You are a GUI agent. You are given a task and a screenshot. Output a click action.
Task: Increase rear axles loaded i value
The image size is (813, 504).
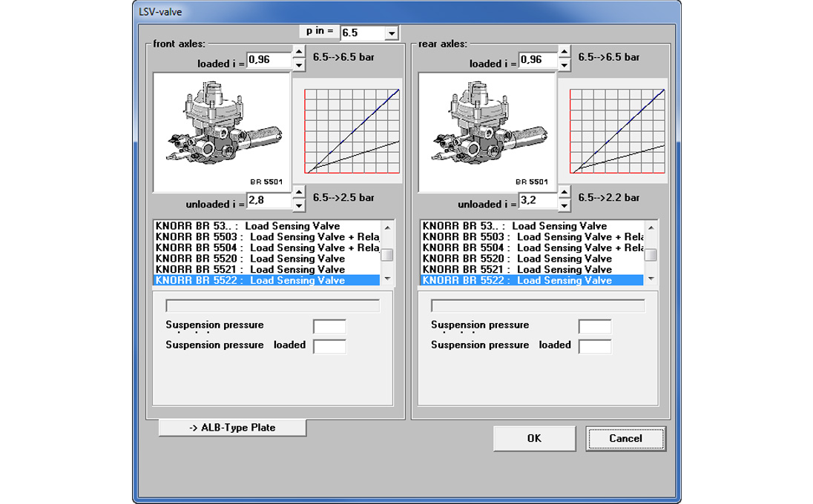(x=564, y=52)
